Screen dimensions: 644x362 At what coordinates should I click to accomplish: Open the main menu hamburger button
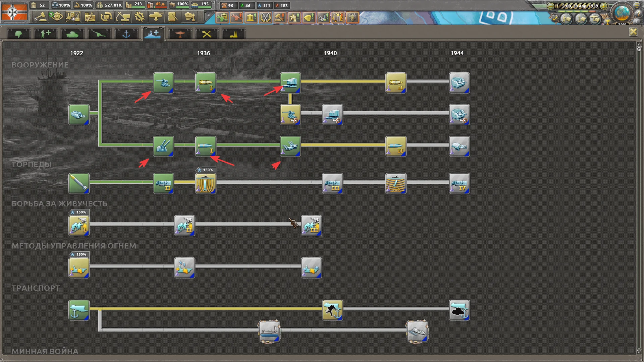pyautogui.click(x=637, y=5)
